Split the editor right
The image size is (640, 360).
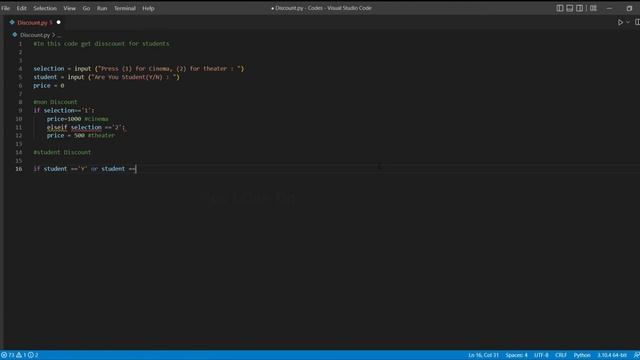[x=637, y=22]
